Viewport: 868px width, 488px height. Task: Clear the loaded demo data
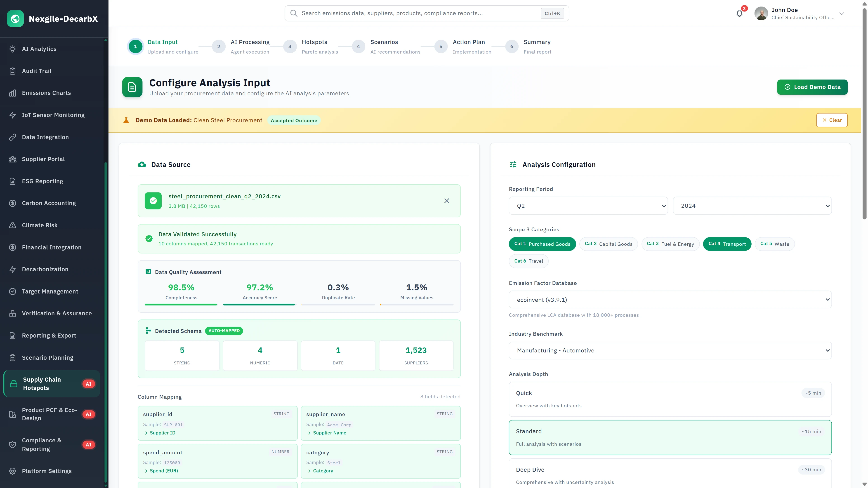click(x=832, y=120)
